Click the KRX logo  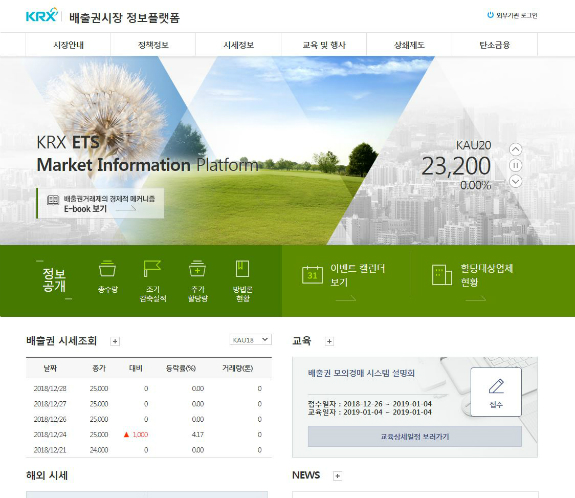[42, 15]
